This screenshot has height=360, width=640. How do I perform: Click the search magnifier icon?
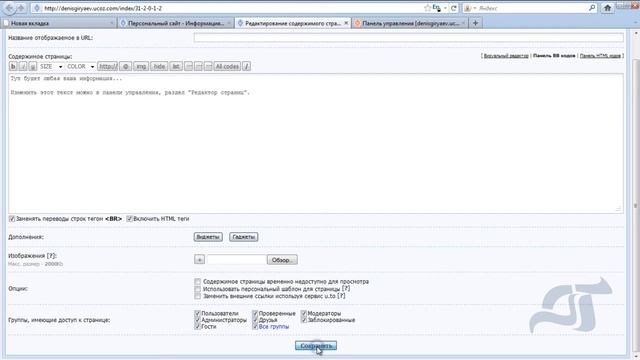[592, 8]
